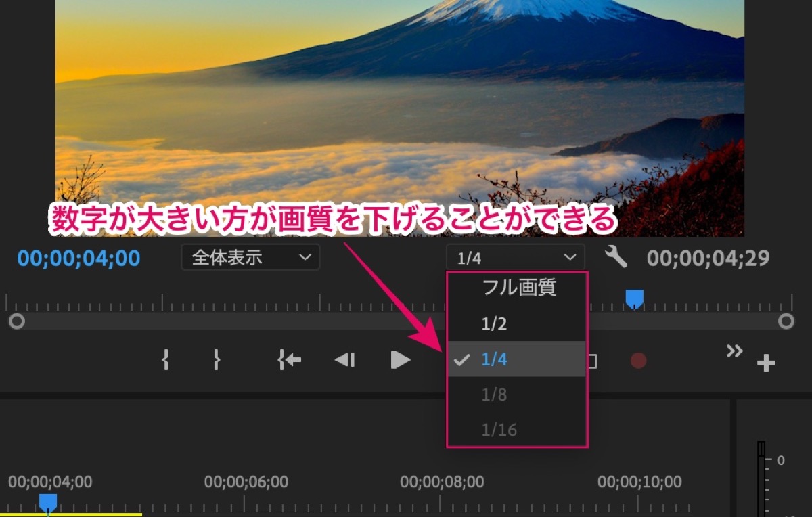Open the button editor plus icon
Screen dimensions: 812x517
pos(765,364)
